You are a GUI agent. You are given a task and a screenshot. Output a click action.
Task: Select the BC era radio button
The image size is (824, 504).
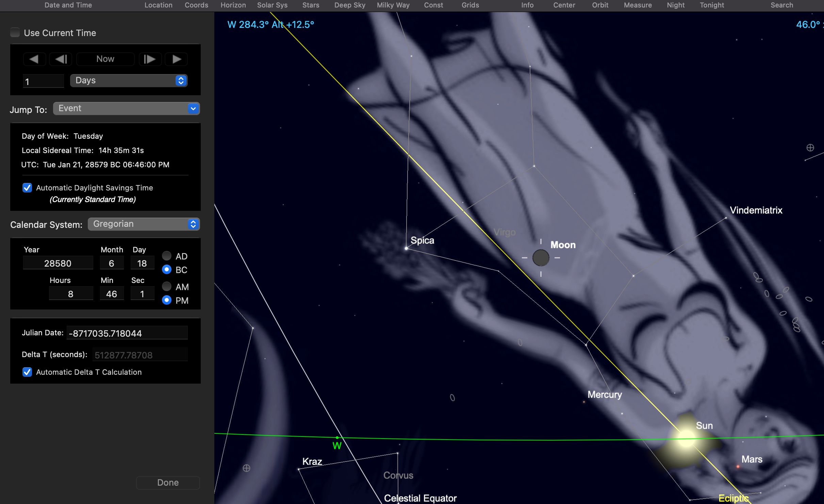coord(167,270)
